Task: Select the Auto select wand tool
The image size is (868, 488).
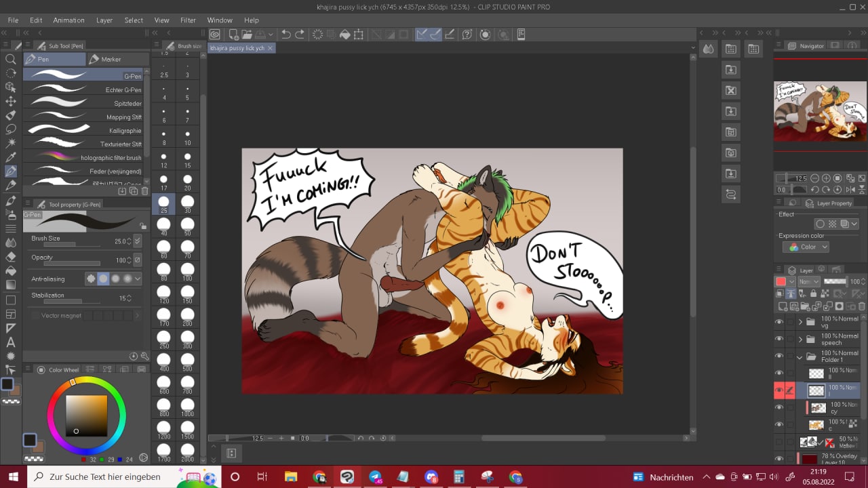Action: click(11, 143)
